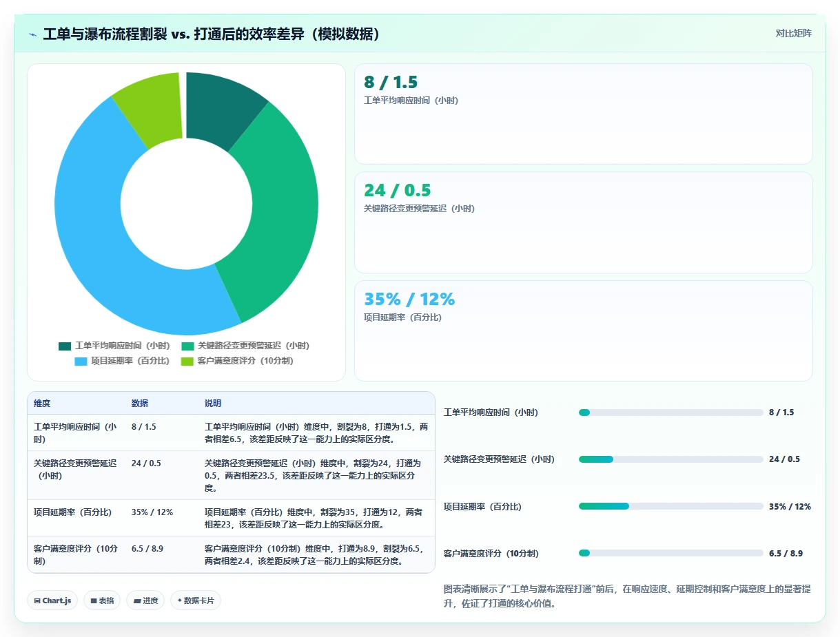Click the lightning icon beside the title
Viewport: 840px width, 637px height.
(33, 34)
